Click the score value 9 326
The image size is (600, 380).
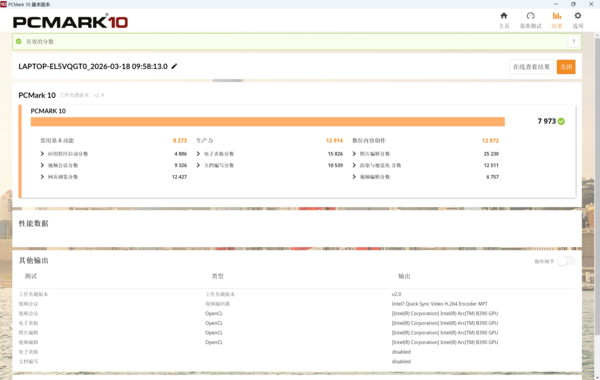coord(181,165)
